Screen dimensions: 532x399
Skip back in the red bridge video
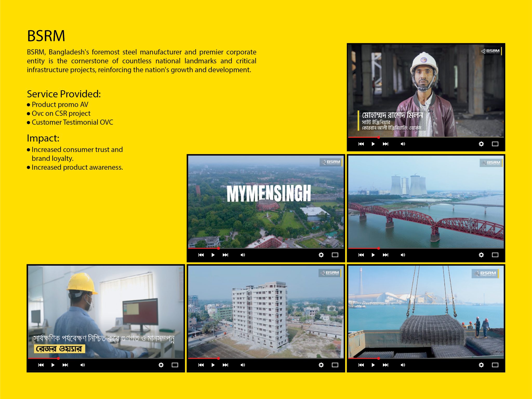pos(361,255)
